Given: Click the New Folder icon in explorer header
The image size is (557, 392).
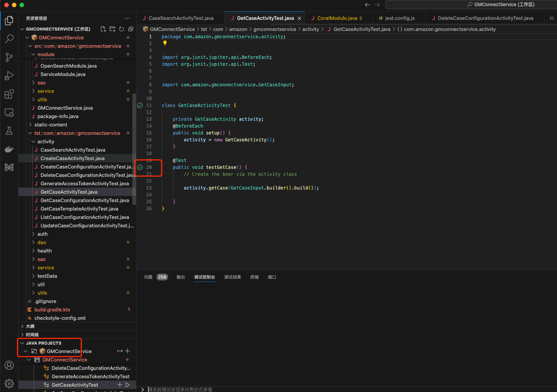Looking at the screenshot, I should pyautogui.click(x=112, y=29).
